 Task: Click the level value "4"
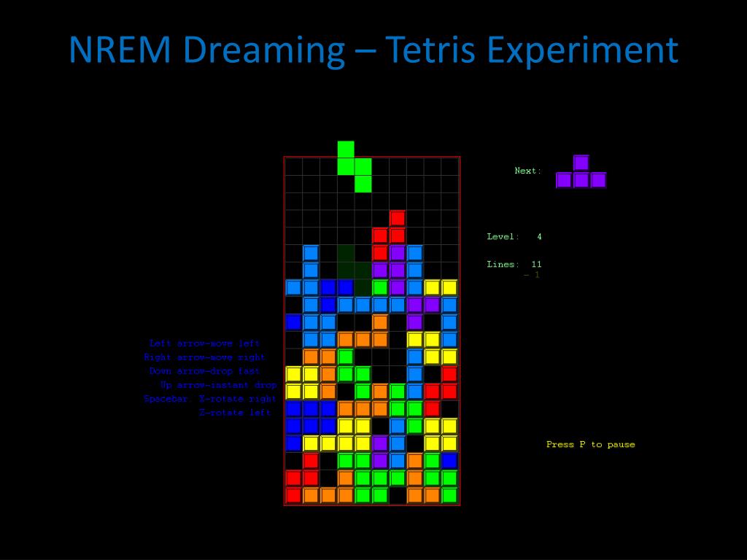(539, 237)
